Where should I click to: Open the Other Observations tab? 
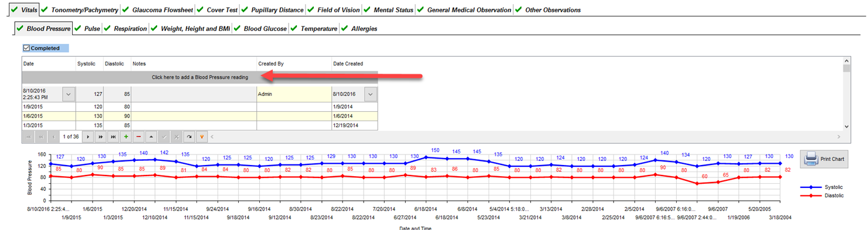click(548, 10)
